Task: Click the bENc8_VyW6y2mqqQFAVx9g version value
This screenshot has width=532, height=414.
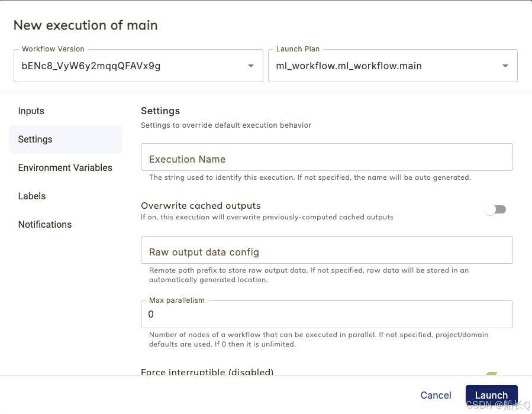Action: pos(91,66)
